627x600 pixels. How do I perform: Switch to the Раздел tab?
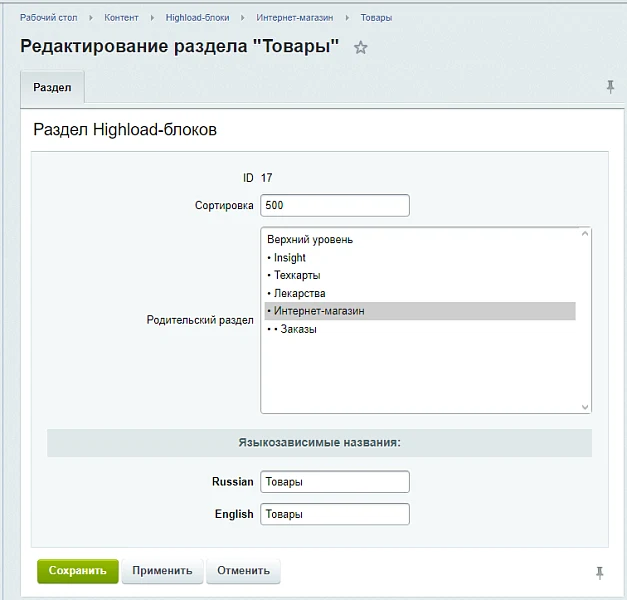[52, 87]
